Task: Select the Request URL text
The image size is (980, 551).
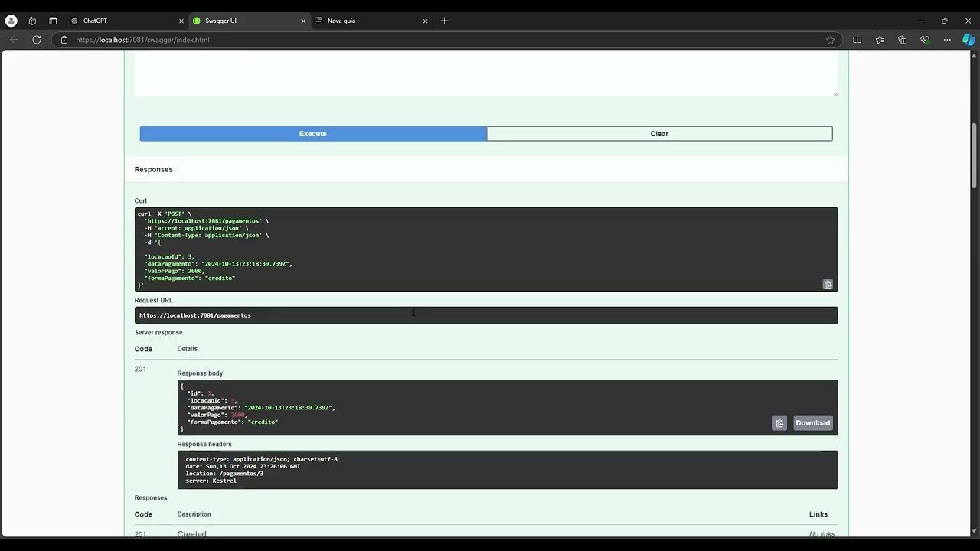Action: click(x=195, y=315)
